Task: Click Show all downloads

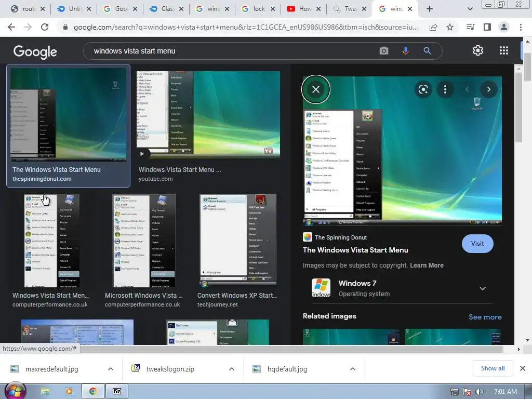Action: coord(493,368)
